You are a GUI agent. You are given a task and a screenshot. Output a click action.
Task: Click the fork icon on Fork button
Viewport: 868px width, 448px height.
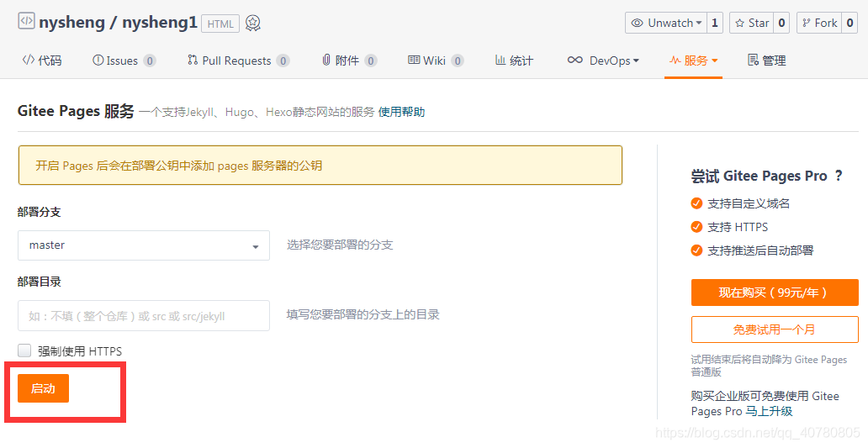(807, 24)
